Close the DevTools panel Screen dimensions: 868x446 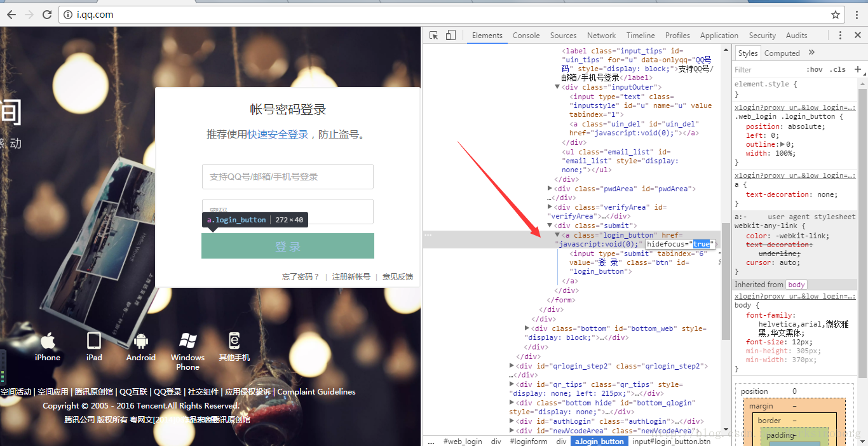(857, 36)
